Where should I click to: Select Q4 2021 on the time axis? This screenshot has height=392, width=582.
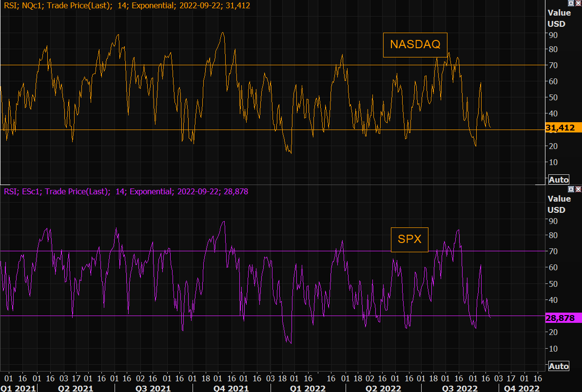[x=230, y=388]
